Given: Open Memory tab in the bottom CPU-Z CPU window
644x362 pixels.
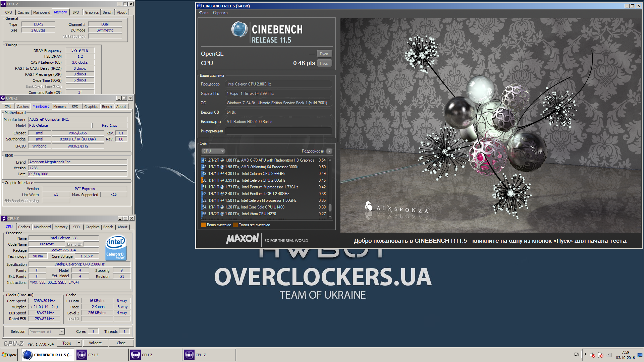Looking at the screenshot, I should pos(61,227).
